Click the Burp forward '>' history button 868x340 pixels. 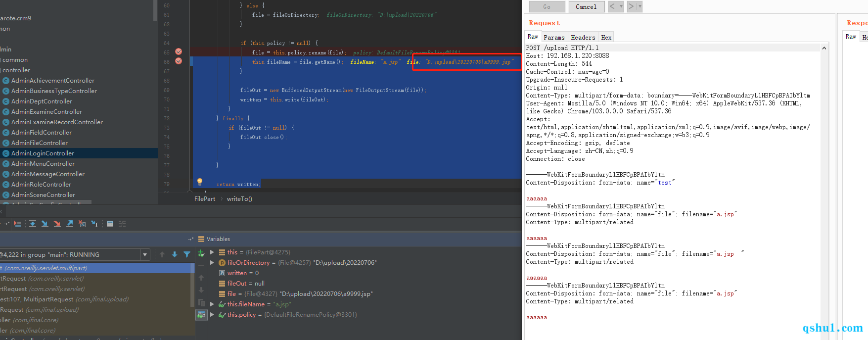[631, 6]
